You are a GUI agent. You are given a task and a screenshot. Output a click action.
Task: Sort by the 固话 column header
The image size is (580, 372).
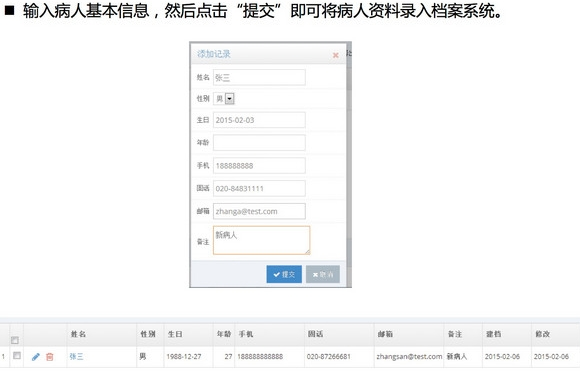pyautogui.click(x=315, y=334)
